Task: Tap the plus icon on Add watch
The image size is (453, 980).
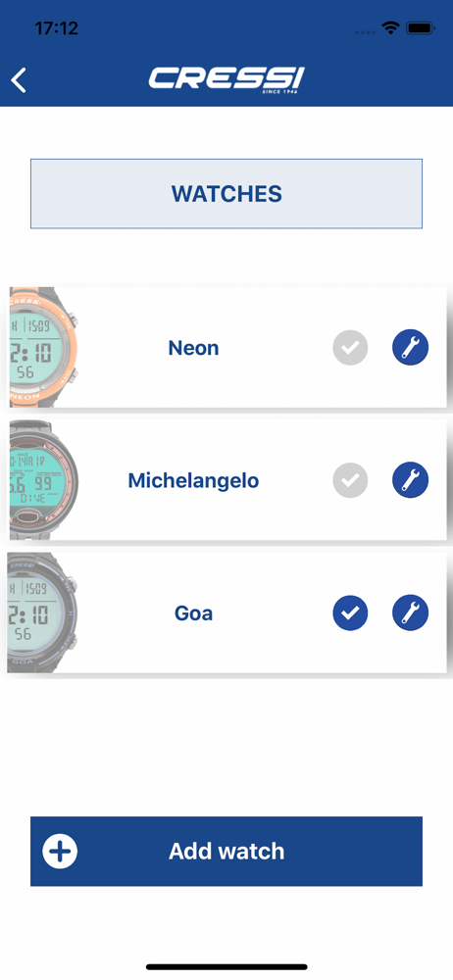Action: click(60, 852)
